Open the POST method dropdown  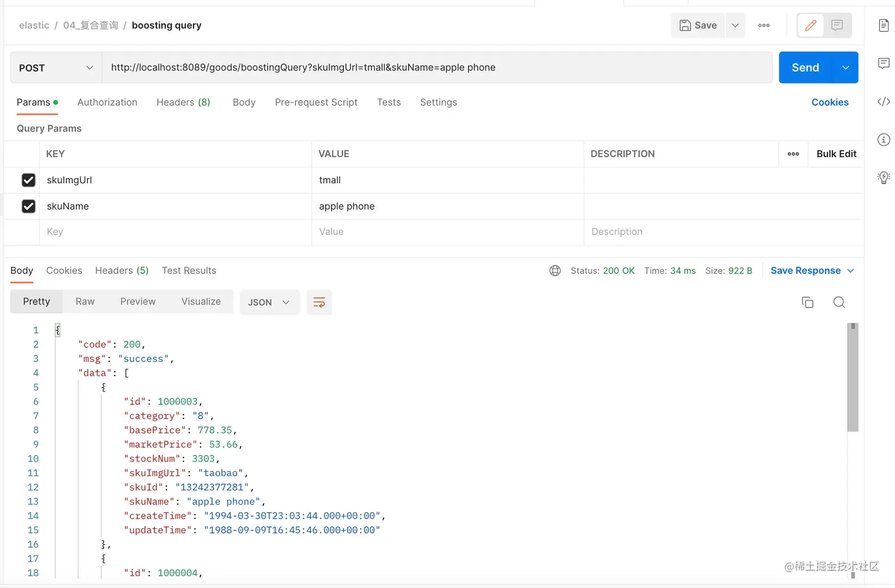click(x=56, y=68)
